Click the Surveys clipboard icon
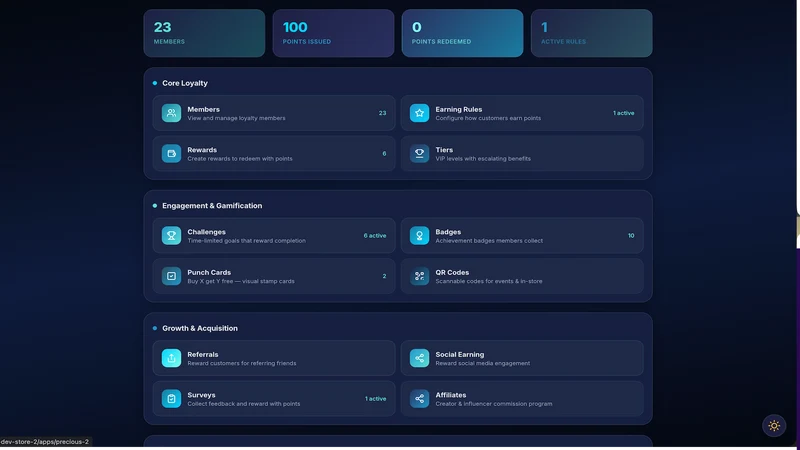Image resolution: width=800 pixels, height=450 pixels. (x=171, y=398)
